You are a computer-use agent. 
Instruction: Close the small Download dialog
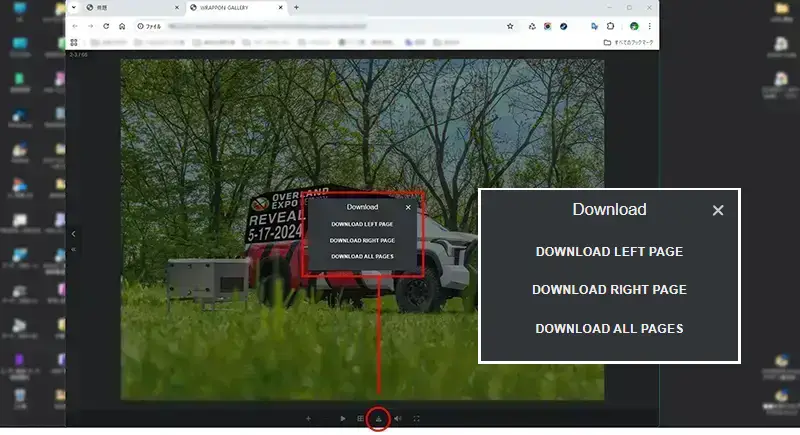408,207
